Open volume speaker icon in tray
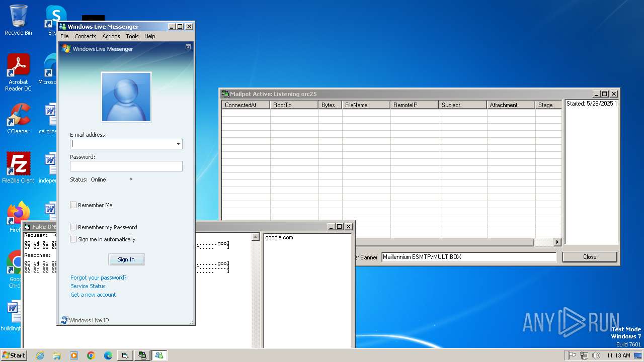This screenshot has height=362, width=644. [x=596, y=355]
